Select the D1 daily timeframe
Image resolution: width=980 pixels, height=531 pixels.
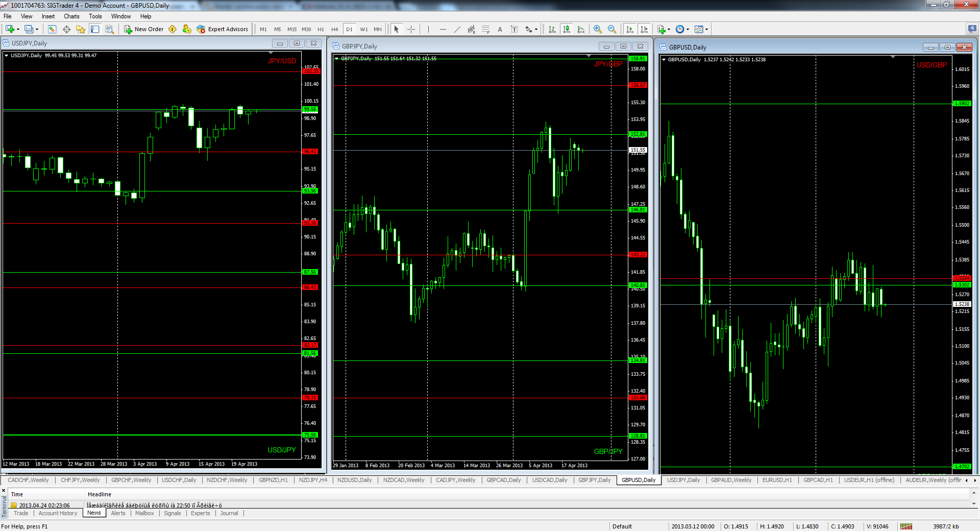349,29
